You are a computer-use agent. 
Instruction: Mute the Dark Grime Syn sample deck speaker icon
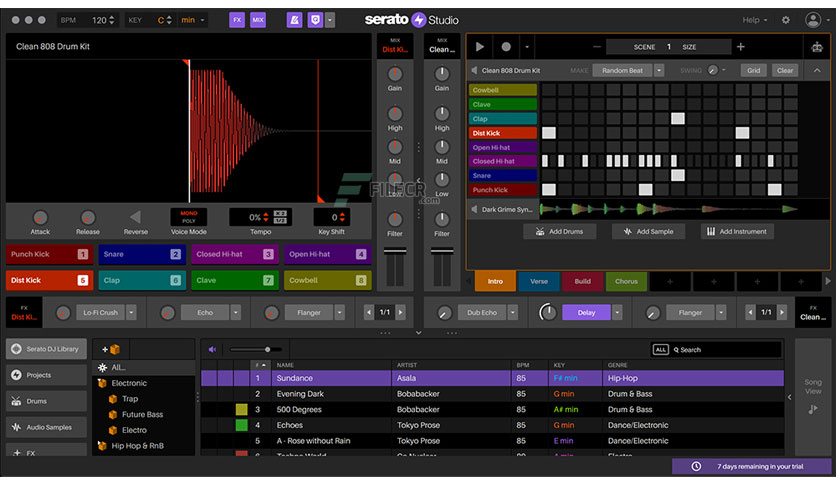474,209
